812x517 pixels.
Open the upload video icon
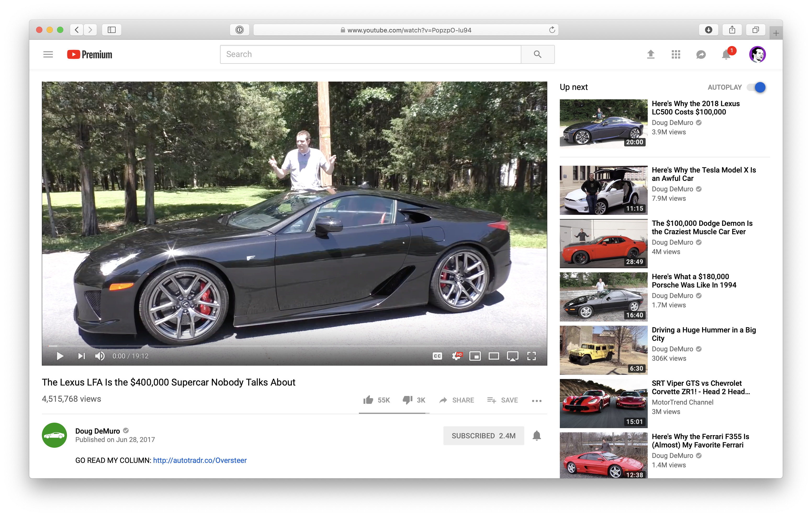tap(651, 54)
